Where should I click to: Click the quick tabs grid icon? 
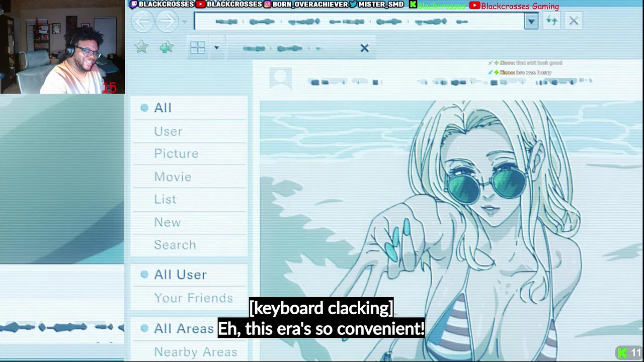[x=198, y=47]
